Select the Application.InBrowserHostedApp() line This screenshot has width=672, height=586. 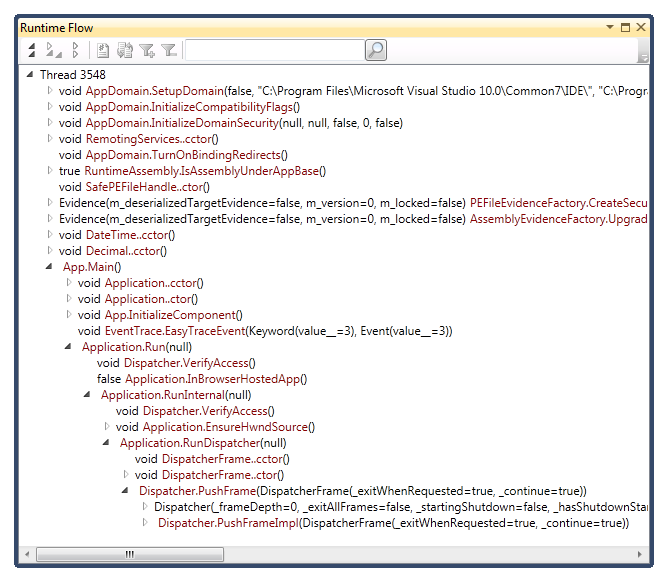[x=201, y=379]
